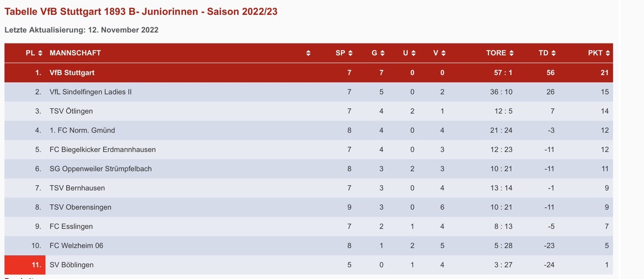The image size is (644, 279).
Task: Click the FC Welzheim 06 entry
Action: 76,245
